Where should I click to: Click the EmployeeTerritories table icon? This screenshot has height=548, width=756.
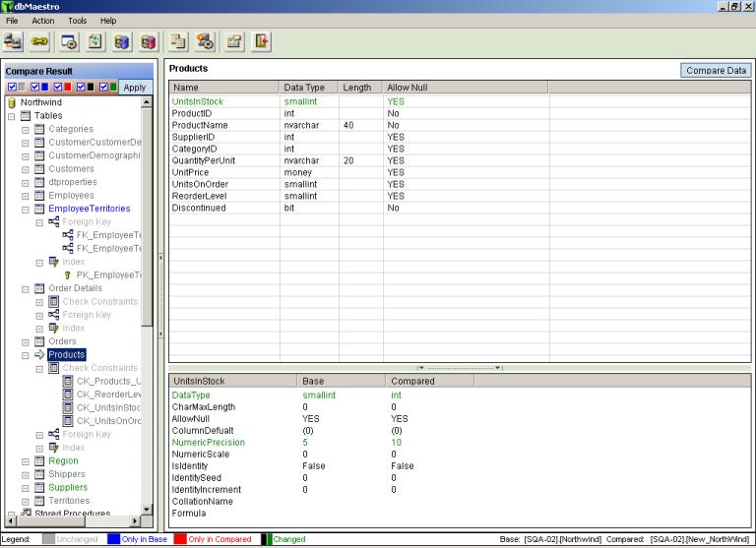pyautogui.click(x=39, y=209)
